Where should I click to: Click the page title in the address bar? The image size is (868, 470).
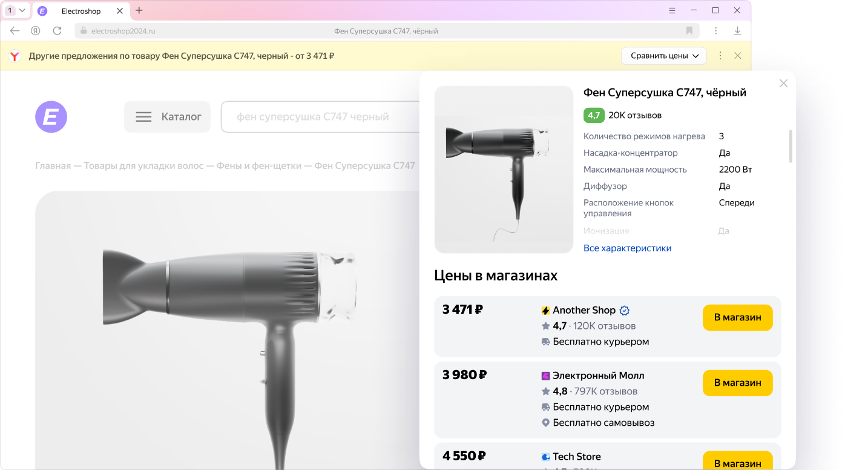pos(386,31)
